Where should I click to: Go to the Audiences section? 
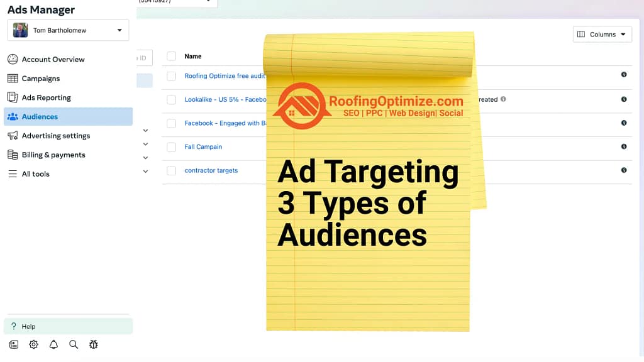coord(42,116)
